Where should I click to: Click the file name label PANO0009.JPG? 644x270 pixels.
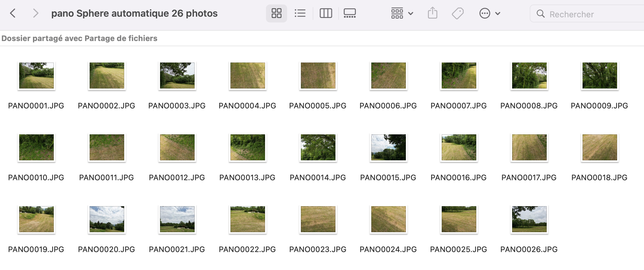(x=600, y=106)
